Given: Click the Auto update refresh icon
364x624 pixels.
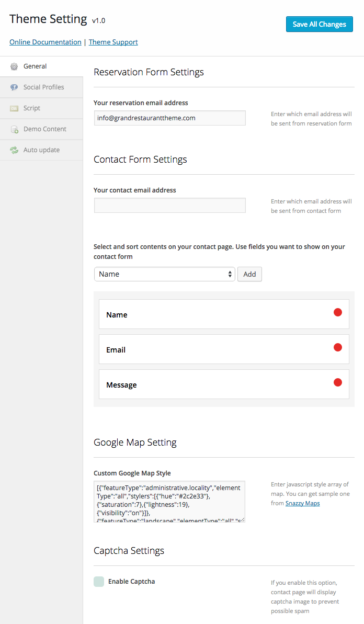Looking at the screenshot, I should click(14, 150).
